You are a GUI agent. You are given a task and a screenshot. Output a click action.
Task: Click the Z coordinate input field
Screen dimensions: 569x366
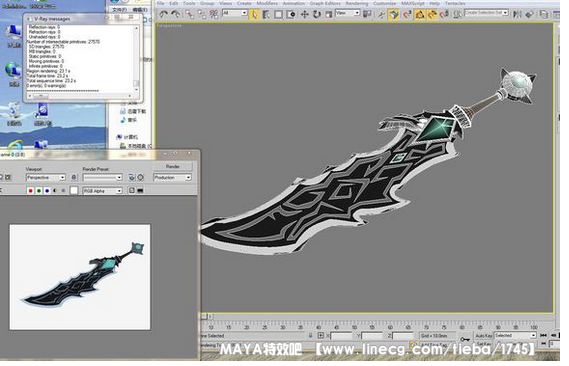pos(403,336)
